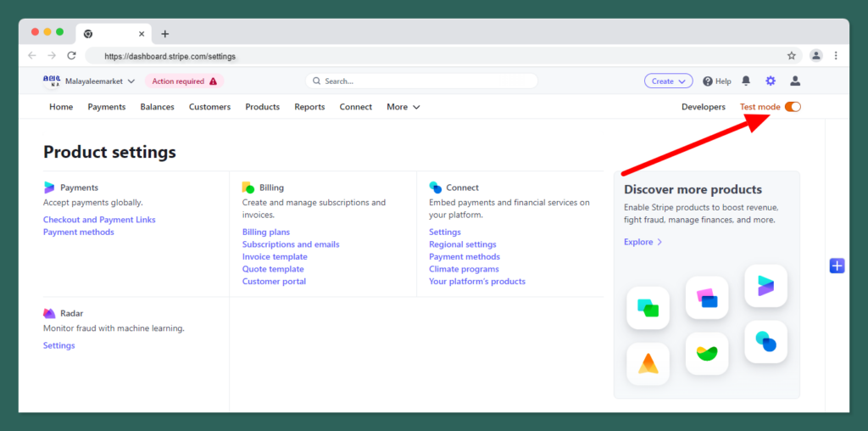Click the user profile icon in Stripe header
Viewport: 868px width, 431px height.
[795, 81]
